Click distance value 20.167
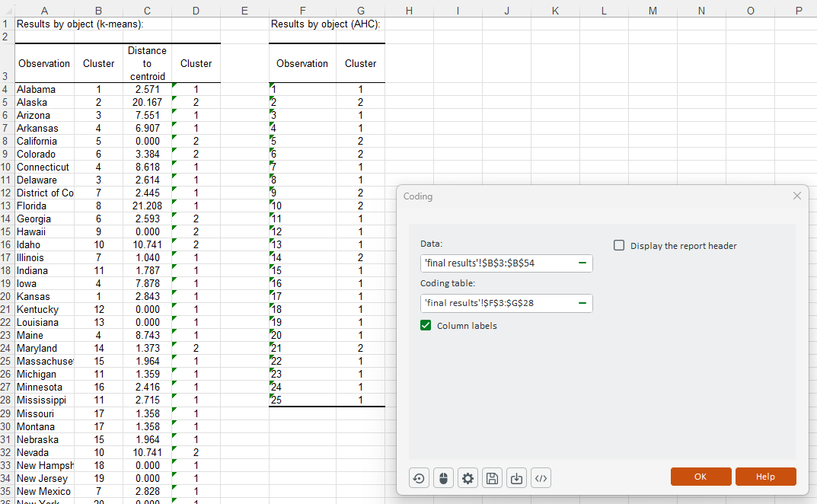Screen dimensions: 817x504 [147, 102]
